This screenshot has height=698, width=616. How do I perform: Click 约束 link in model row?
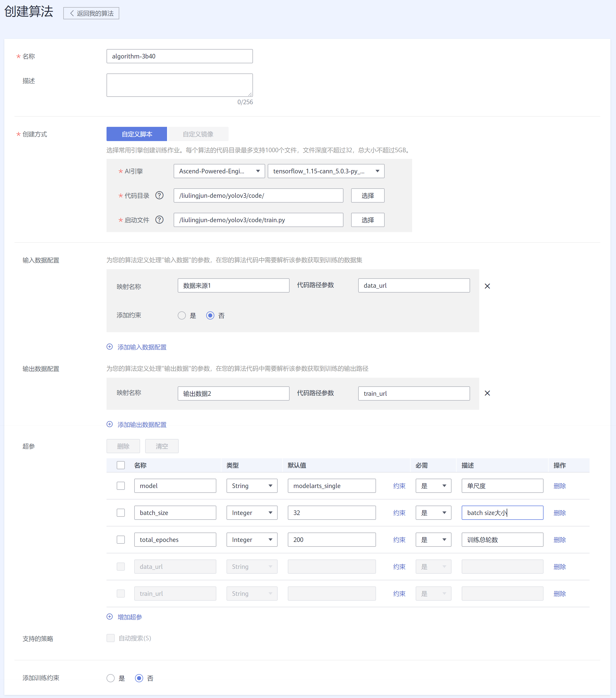tap(399, 485)
